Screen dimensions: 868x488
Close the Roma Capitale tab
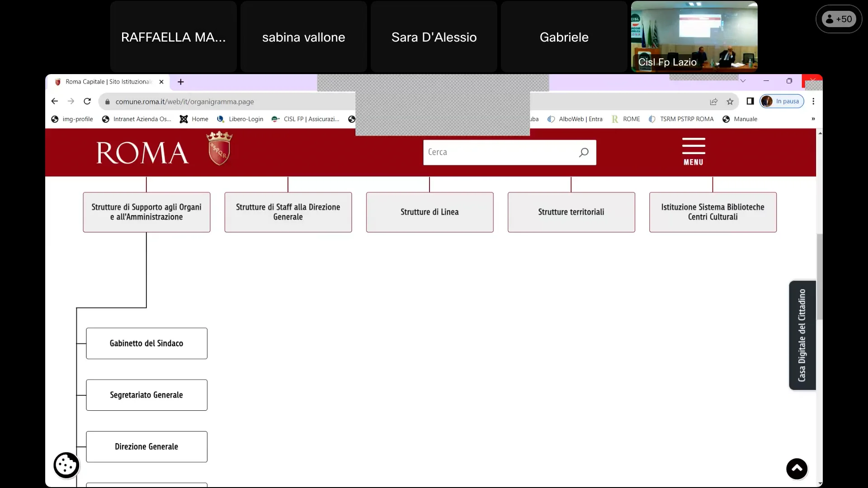click(161, 82)
